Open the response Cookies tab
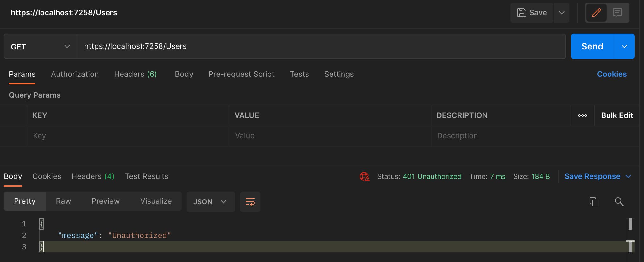This screenshot has width=644, height=262. tap(47, 176)
